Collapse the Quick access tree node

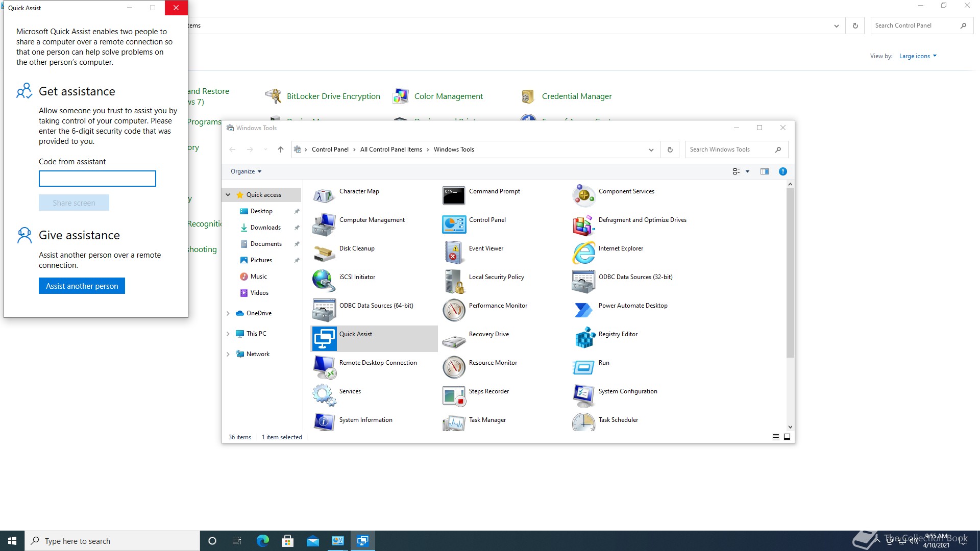[228, 195]
